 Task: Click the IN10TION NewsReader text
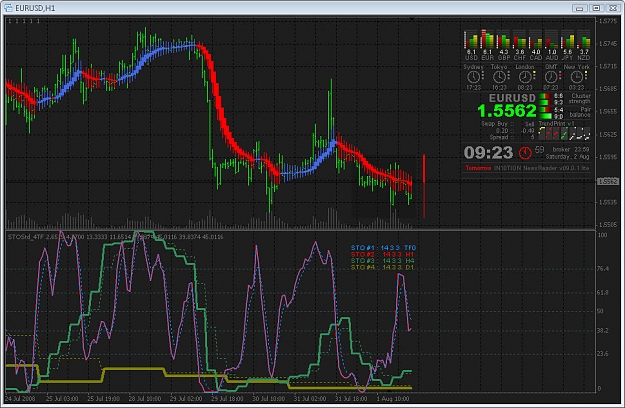pyautogui.click(x=542, y=168)
